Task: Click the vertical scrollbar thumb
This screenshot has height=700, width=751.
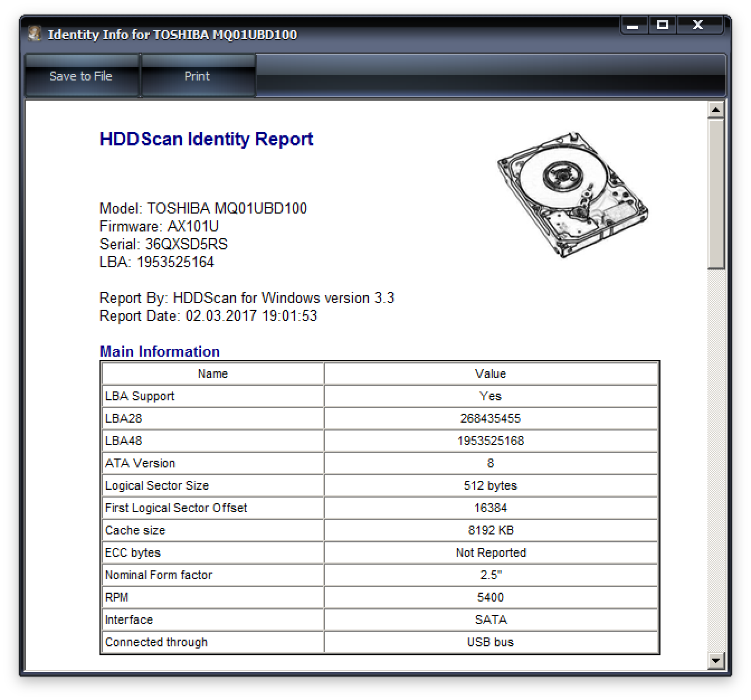Action: tap(716, 194)
